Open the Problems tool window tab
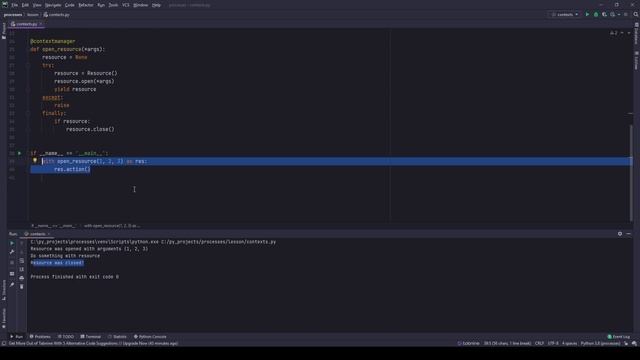 point(40,337)
